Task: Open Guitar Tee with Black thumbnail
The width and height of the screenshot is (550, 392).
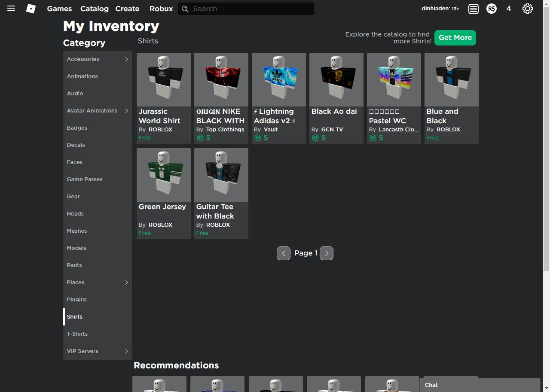Action: point(221,175)
